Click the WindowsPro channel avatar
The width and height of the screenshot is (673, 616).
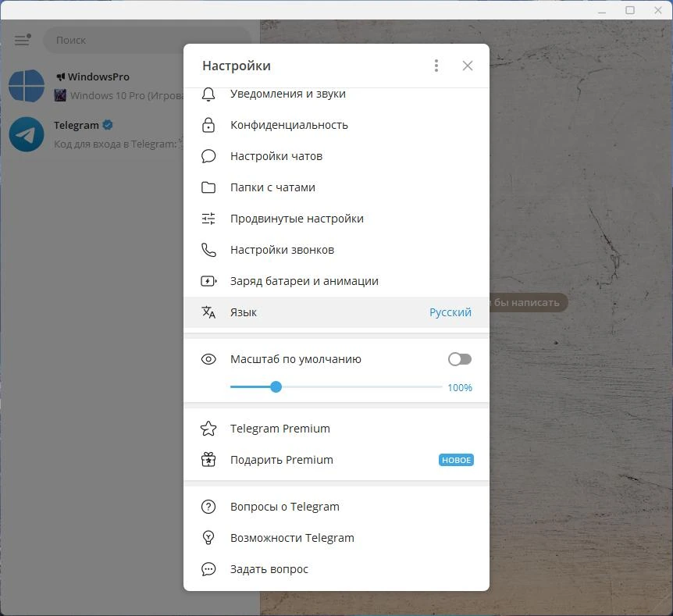coord(27,86)
